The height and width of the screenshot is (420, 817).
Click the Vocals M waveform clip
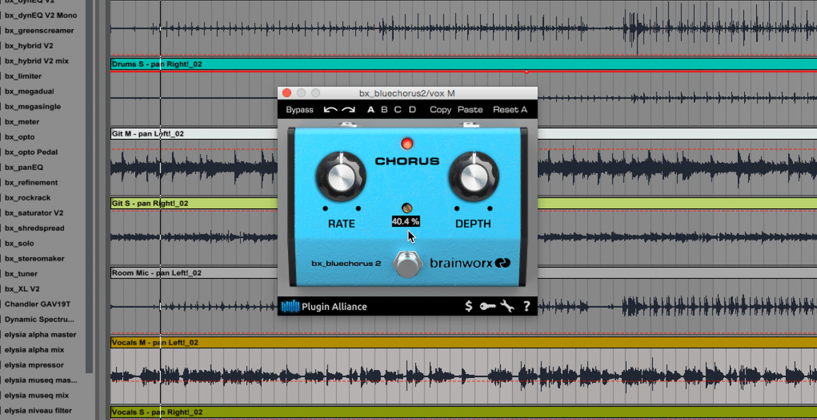(x=464, y=375)
